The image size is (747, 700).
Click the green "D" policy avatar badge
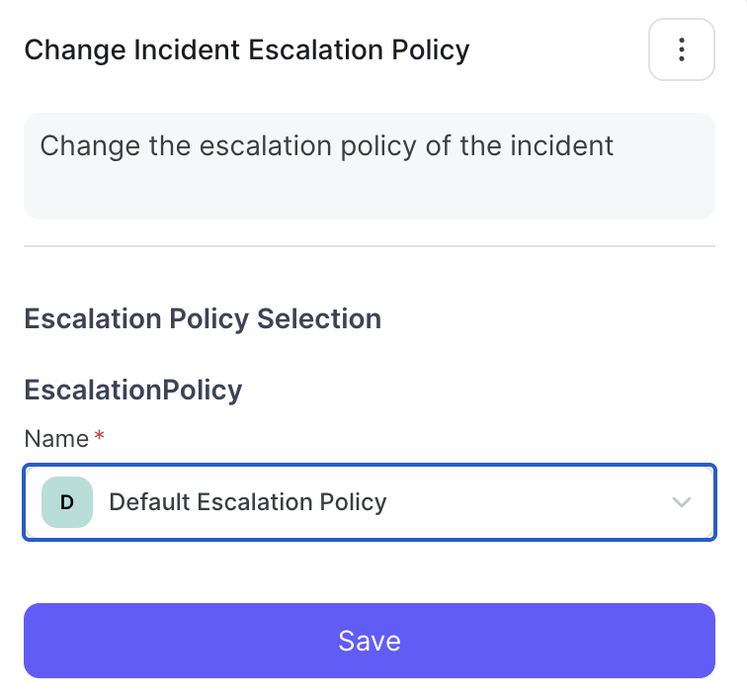67,502
